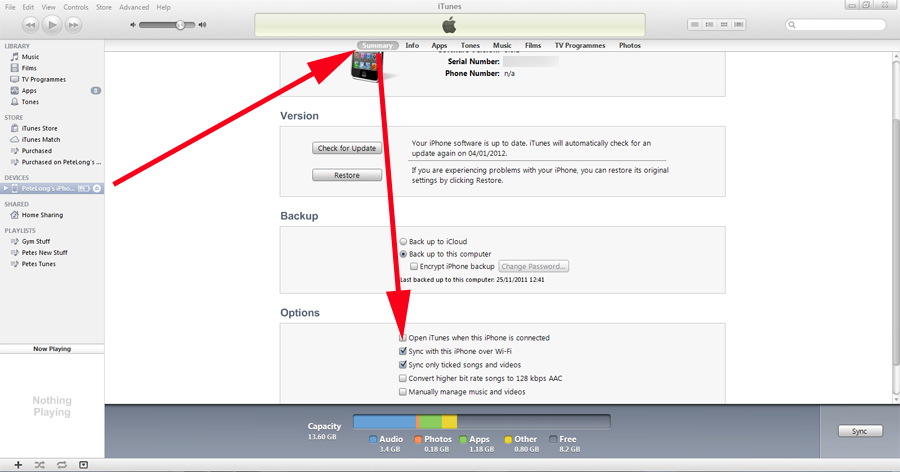Click the Check for Update button

(347, 148)
